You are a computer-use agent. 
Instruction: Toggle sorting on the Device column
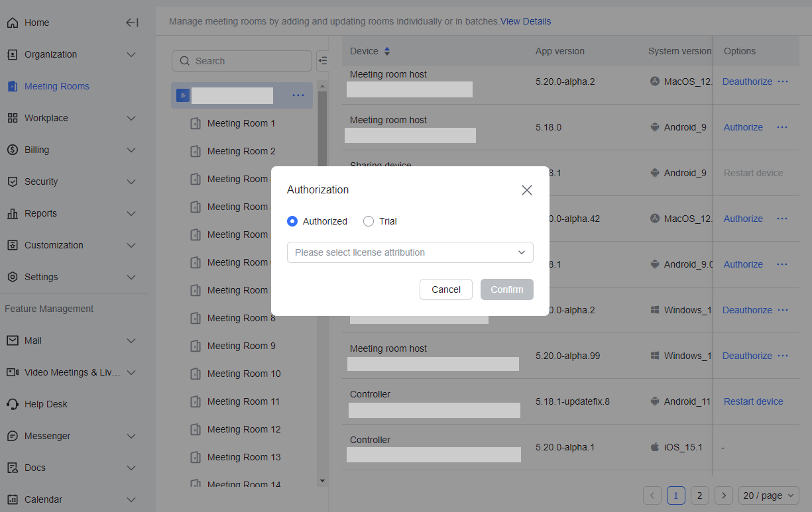click(386, 50)
